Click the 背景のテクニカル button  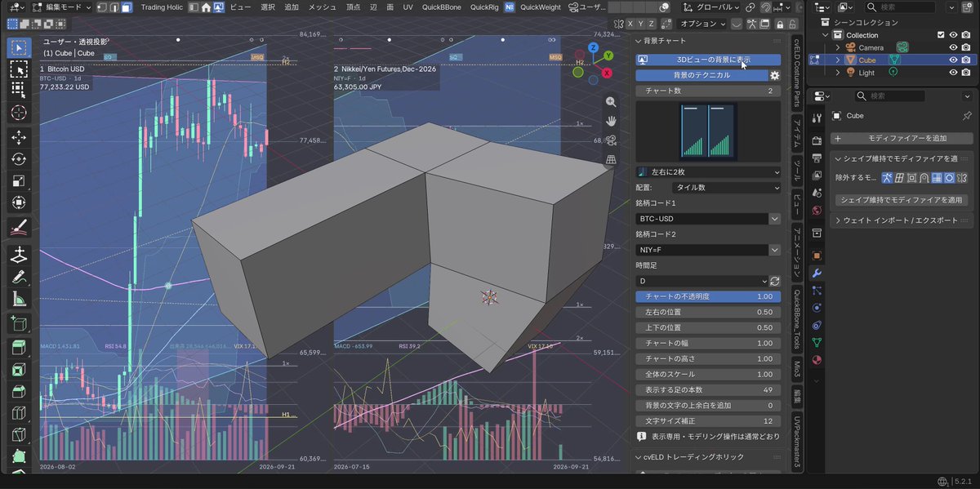pos(702,75)
